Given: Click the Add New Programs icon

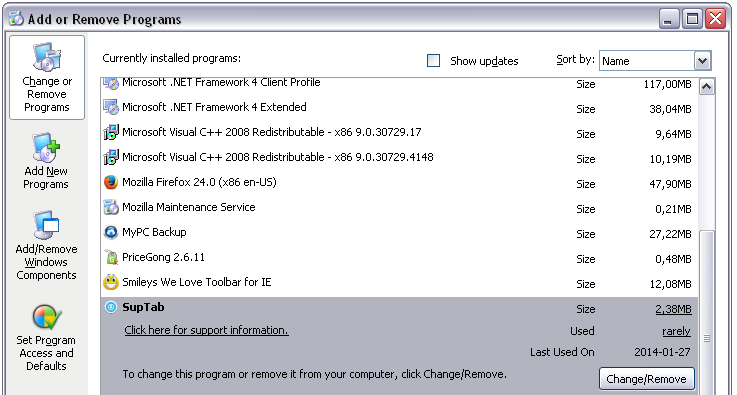Looking at the screenshot, I should [x=46, y=147].
